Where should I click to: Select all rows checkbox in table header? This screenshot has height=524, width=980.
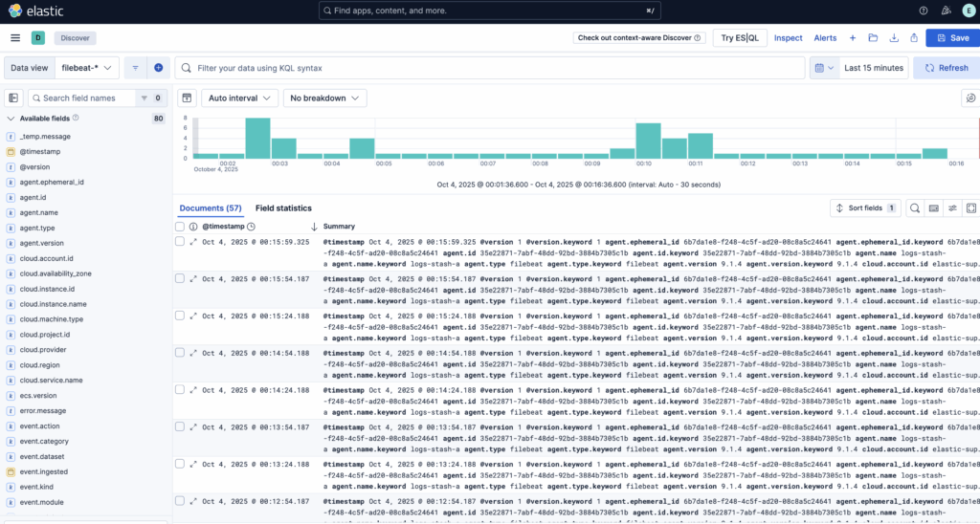(x=180, y=227)
